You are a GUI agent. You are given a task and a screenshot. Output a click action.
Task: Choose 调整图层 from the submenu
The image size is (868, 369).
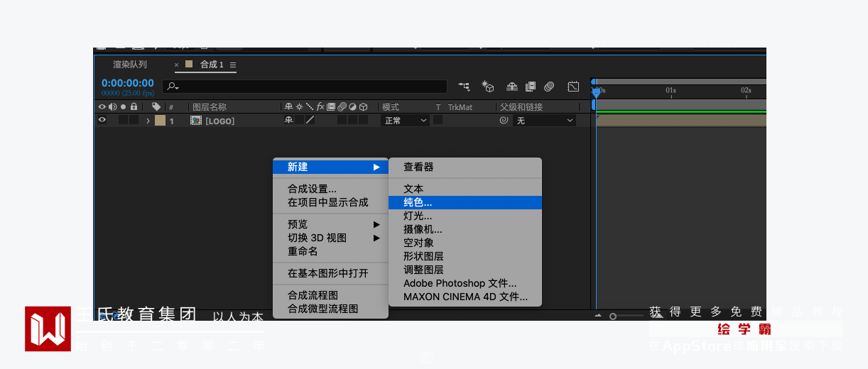[465, 270]
